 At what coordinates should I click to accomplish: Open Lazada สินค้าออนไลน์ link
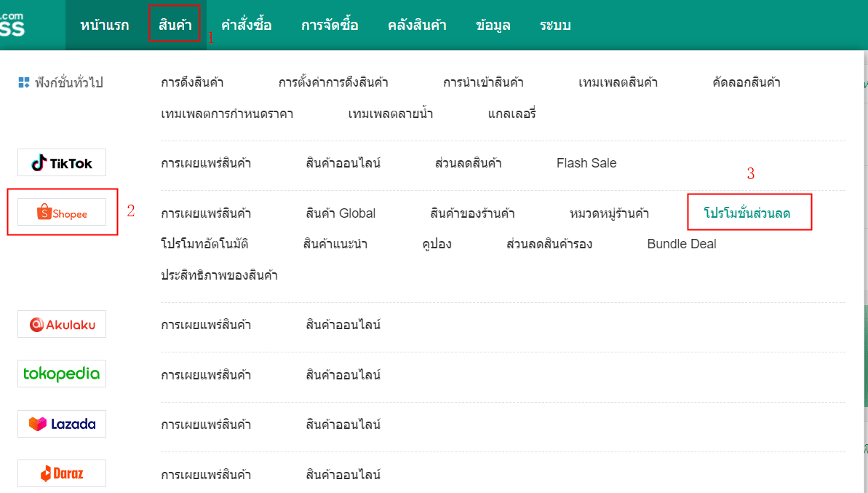point(343,425)
